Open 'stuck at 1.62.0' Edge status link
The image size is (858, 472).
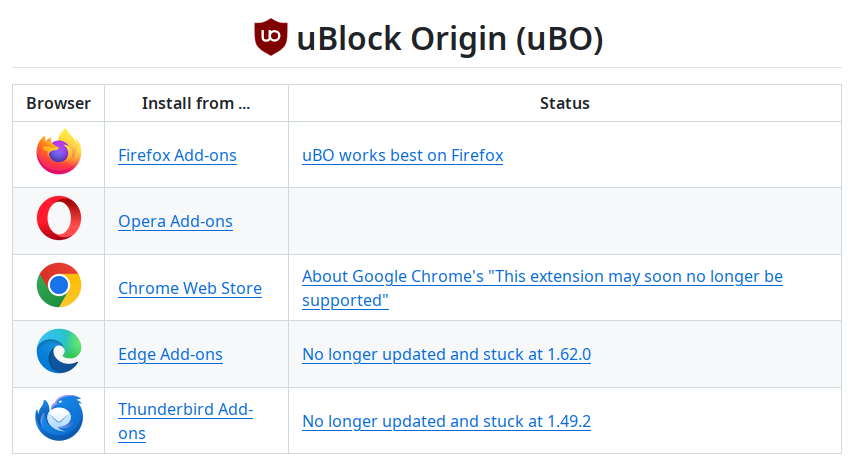(x=447, y=354)
